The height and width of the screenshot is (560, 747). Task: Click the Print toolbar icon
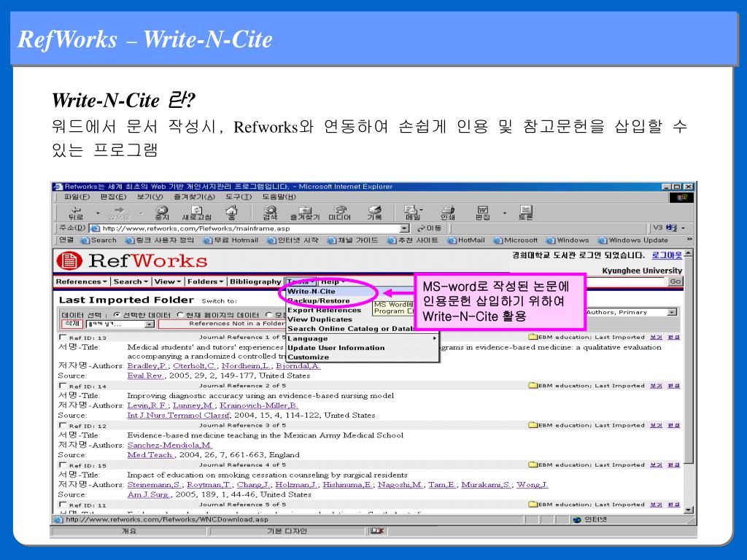[448, 212]
